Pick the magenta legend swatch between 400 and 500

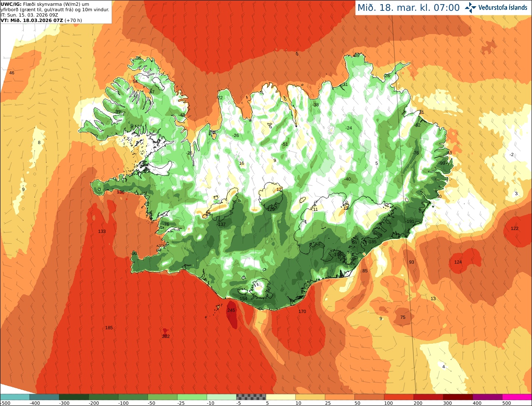point(488,397)
